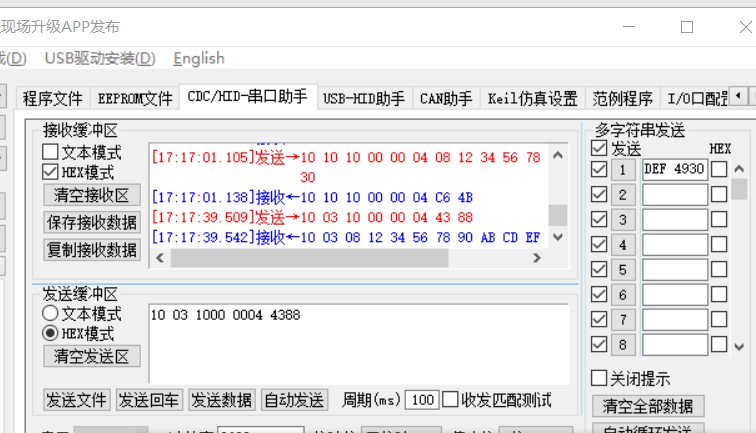
Task: Open the EEPROM文件 tab
Action: pyautogui.click(x=135, y=99)
